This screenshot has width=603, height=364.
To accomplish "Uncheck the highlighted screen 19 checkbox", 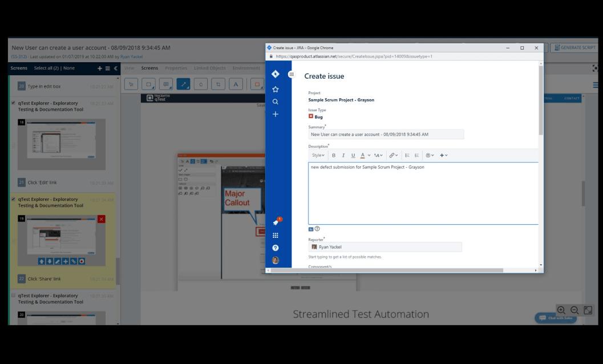I will point(13,200).
